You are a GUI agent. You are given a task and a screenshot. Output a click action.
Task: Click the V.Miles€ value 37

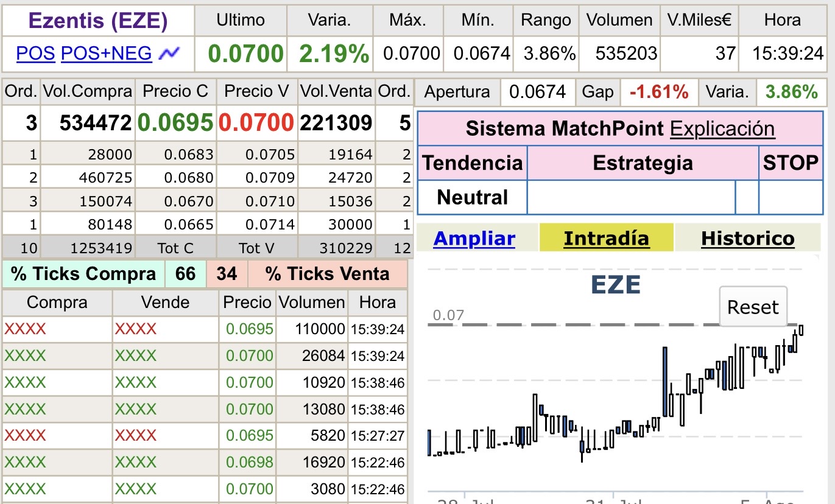[726, 54]
